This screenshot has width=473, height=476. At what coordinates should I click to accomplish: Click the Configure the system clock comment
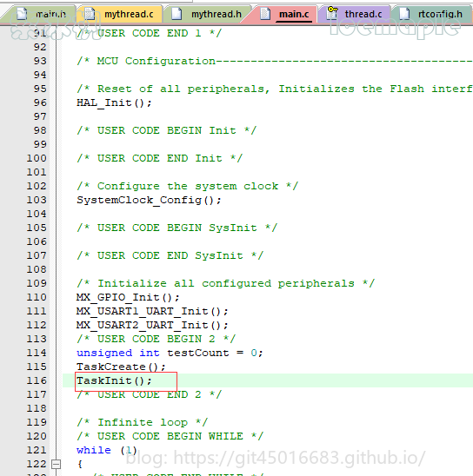click(188, 186)
